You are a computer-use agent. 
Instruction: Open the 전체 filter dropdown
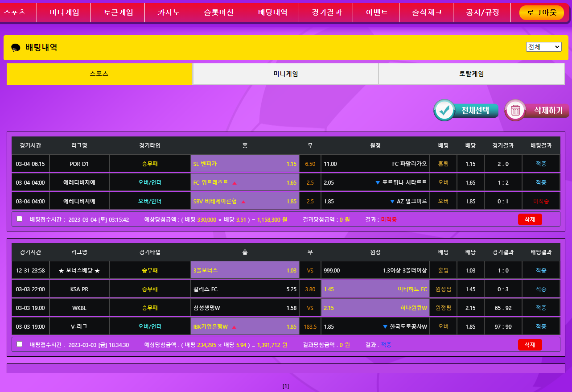coord(543,47)
